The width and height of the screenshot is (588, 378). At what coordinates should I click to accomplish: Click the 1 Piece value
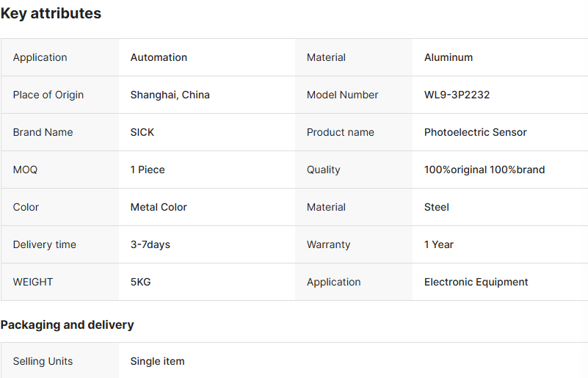point(148,170)
